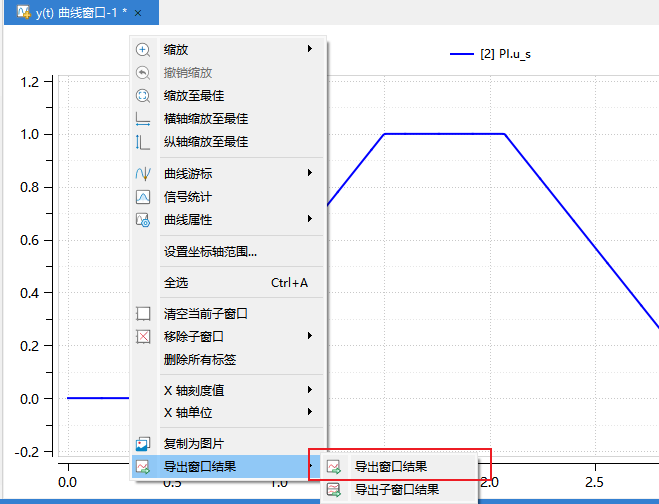Click the curve properties gear icon
Viewport: 659px width, 504px height.
point(143,220)
